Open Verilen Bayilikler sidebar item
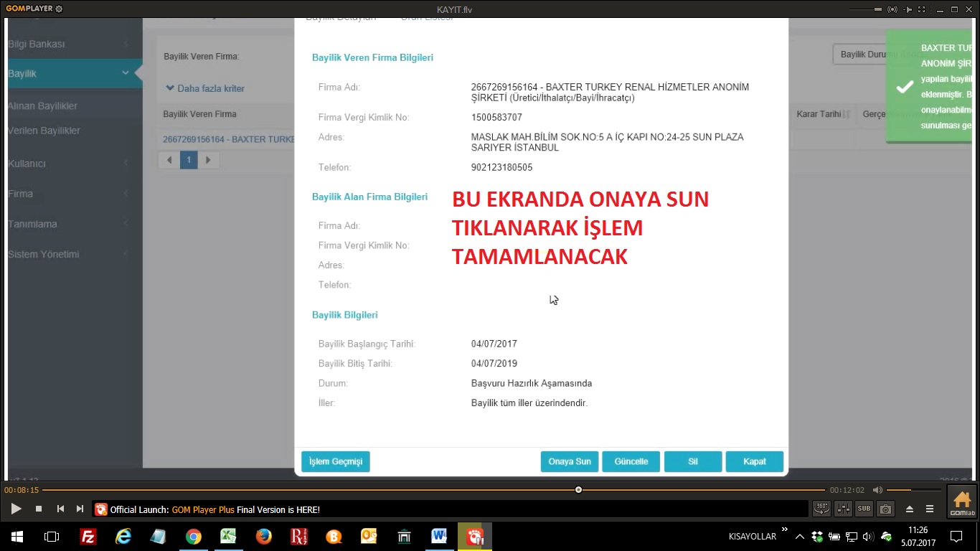This screenshot has width=980, height=551. (44, 131)
